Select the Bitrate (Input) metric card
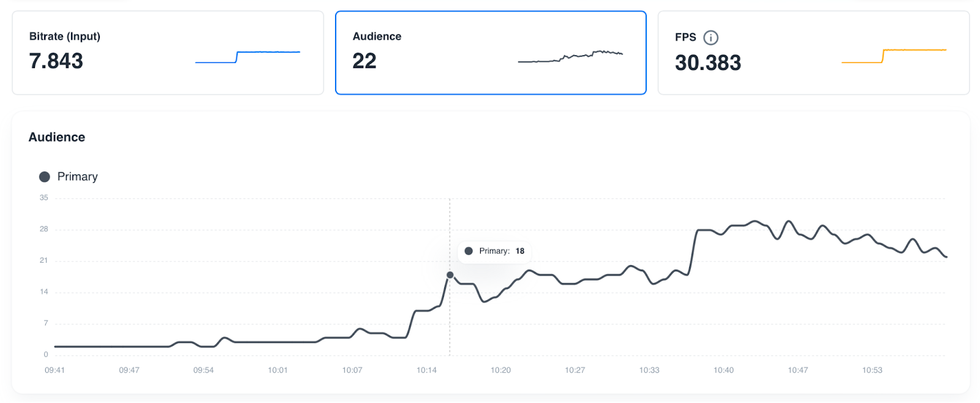The height and width of the screenshot is (403, 980). (167, 53)
